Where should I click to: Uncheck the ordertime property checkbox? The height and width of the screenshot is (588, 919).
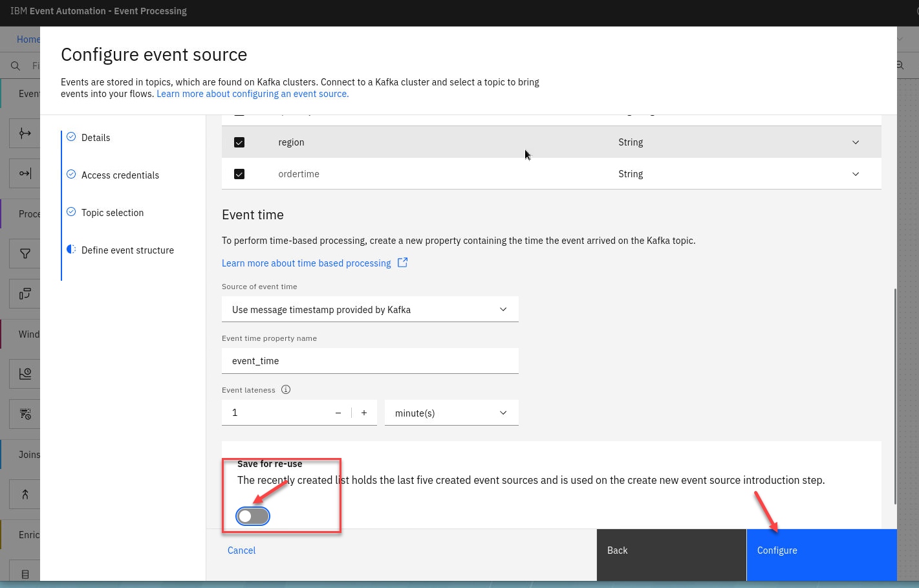239,174
